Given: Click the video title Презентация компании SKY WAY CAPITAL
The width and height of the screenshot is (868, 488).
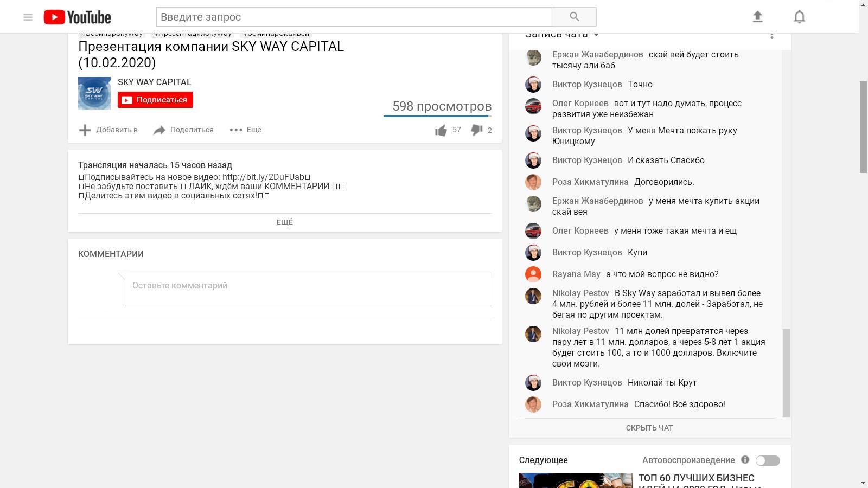Looking at the screenshot, I should click(x=211, y=54).
